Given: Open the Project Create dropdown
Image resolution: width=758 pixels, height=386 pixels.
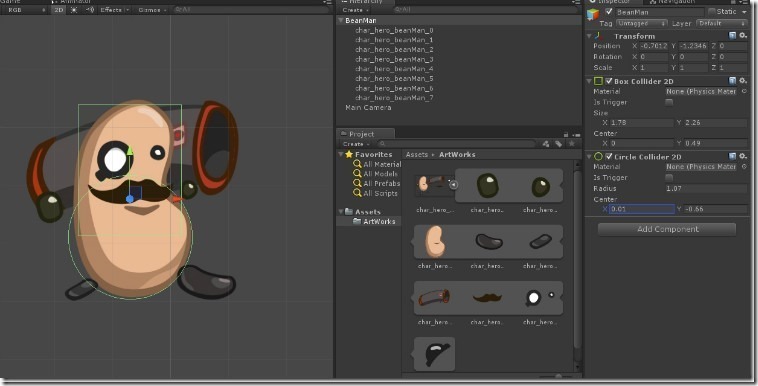Looking at the screenshot, I should point(355,144).
